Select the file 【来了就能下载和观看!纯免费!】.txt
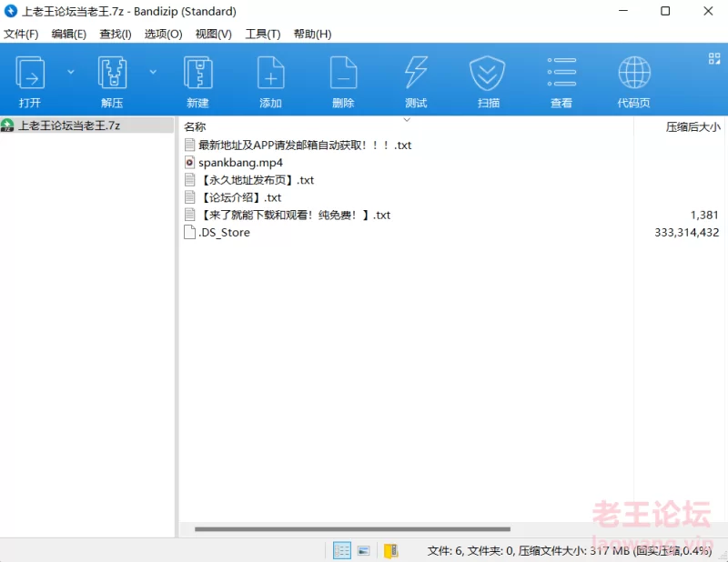Screen dimensions: 728x562 point(295,215)
